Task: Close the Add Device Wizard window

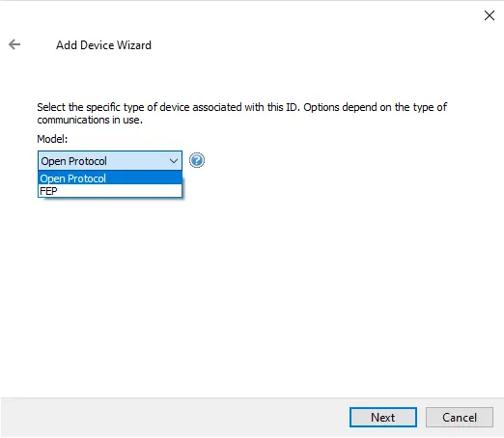Action: tap(490, 15)
